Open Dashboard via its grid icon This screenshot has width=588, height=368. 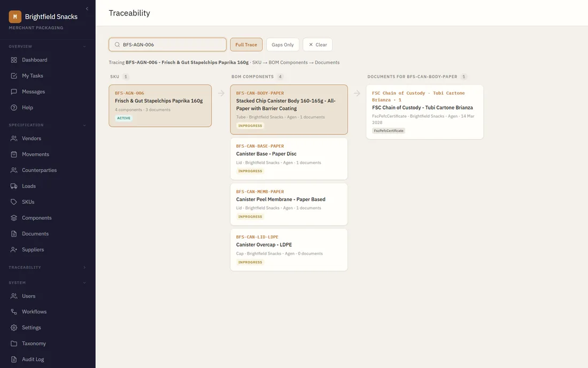(14, 60)
